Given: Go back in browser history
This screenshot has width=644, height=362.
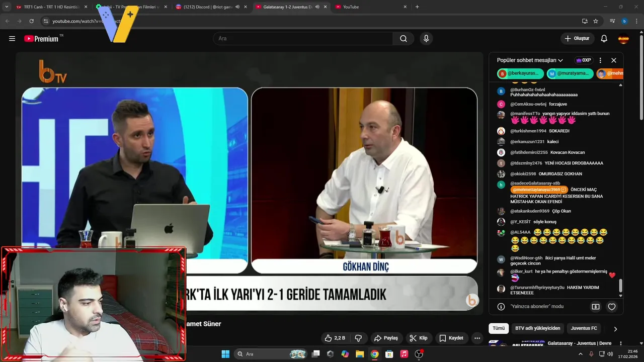Looking at the screenshot, I should click(x=7, y=21).
